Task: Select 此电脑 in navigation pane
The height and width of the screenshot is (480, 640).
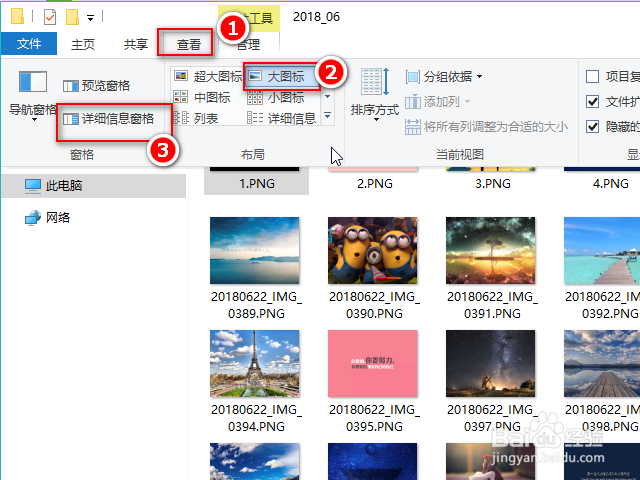Action: point(94,186)
